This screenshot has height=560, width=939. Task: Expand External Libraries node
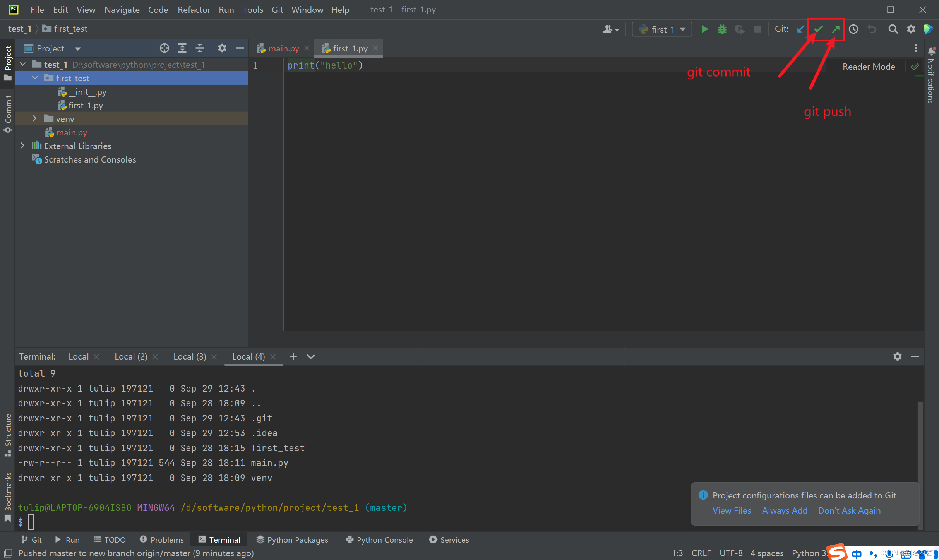click(x=22, y=146)
